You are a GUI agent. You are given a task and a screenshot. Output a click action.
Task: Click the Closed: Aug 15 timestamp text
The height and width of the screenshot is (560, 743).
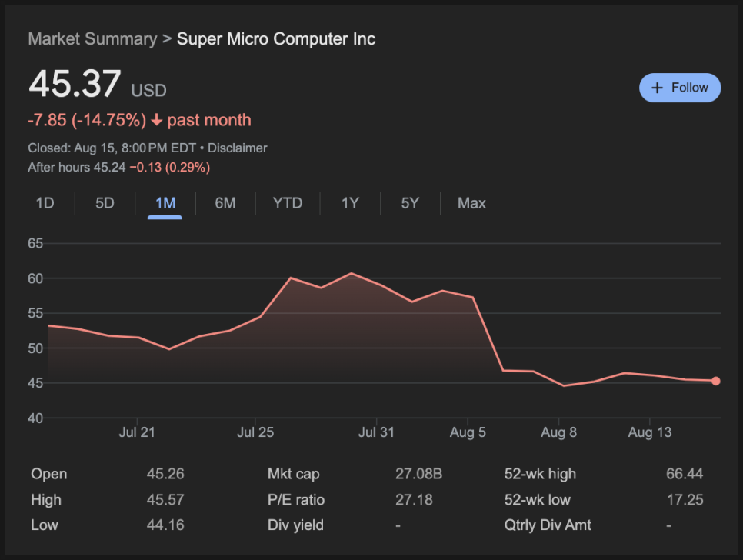click(x=111, y=148)
